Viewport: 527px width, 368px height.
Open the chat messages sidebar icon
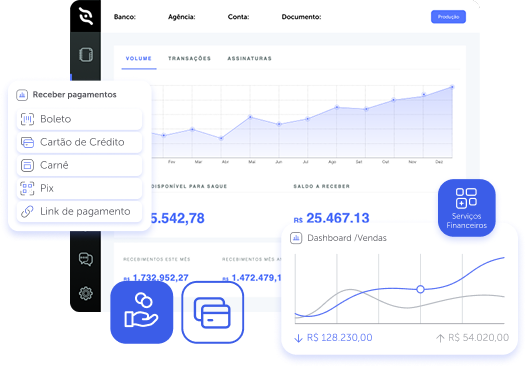tap(86, 259)
